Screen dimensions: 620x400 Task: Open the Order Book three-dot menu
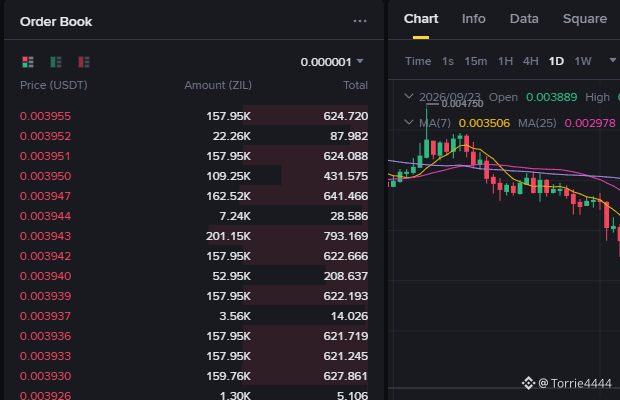360,21
